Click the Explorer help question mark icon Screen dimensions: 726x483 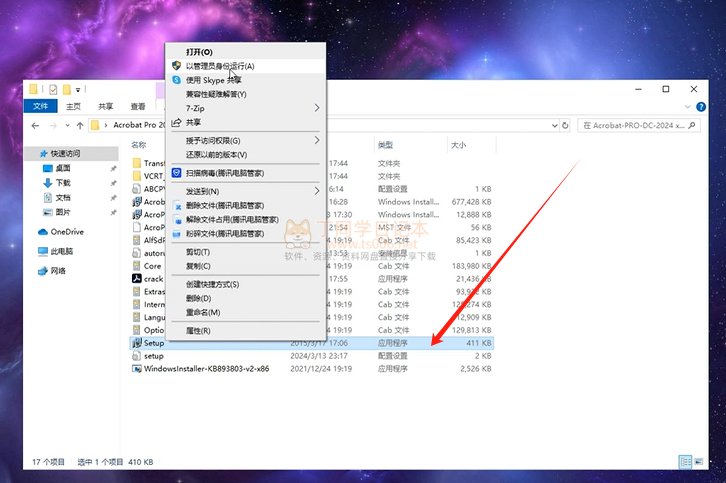[701, 107]
